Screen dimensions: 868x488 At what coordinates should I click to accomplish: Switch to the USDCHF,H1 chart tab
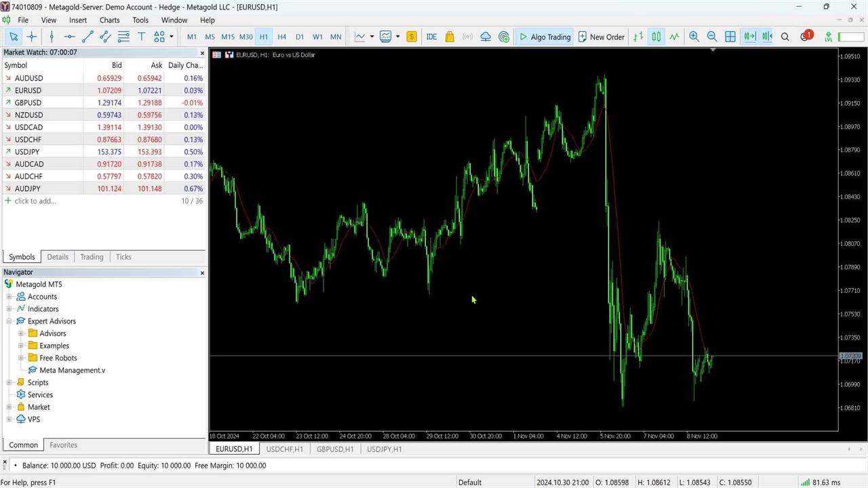point(284,449)
